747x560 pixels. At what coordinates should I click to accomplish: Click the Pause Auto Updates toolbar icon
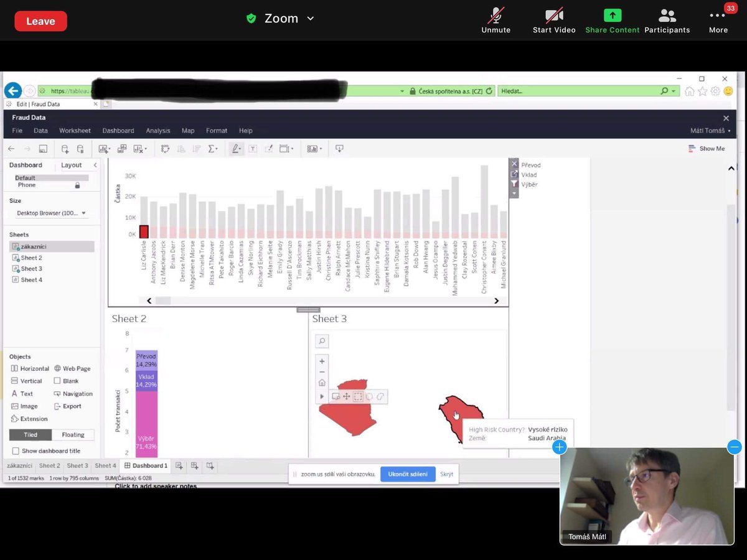pos(80,149)
